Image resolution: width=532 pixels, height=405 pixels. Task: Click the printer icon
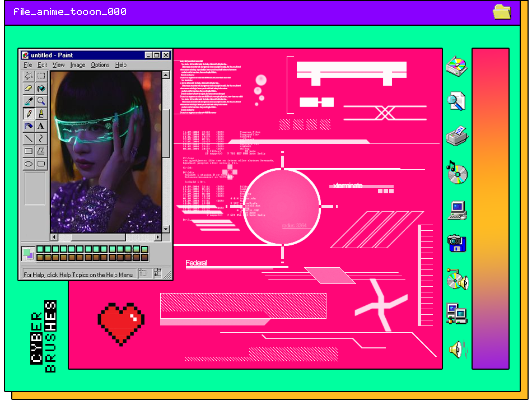click(x=457, y=136)
